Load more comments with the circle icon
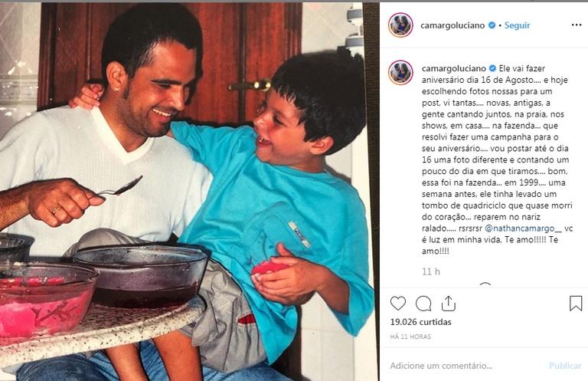Viewport: 588px width, 381px height. (x=485, y=285)
